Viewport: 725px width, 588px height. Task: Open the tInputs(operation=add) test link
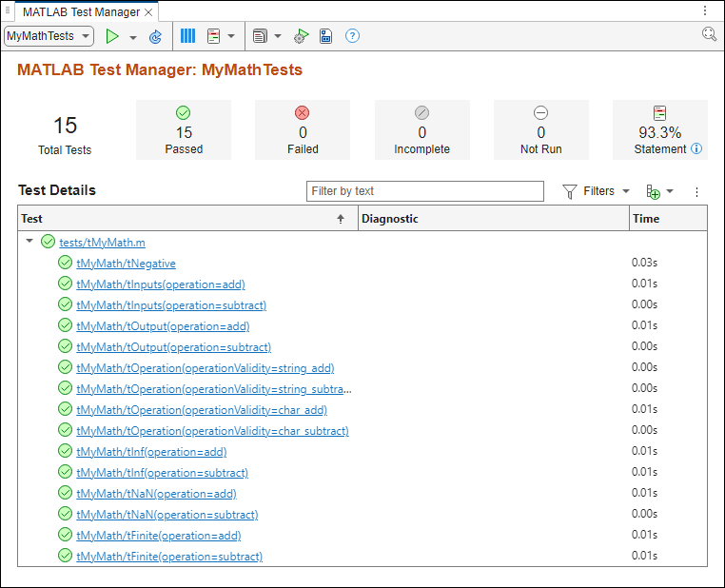(x=161, y=284)
